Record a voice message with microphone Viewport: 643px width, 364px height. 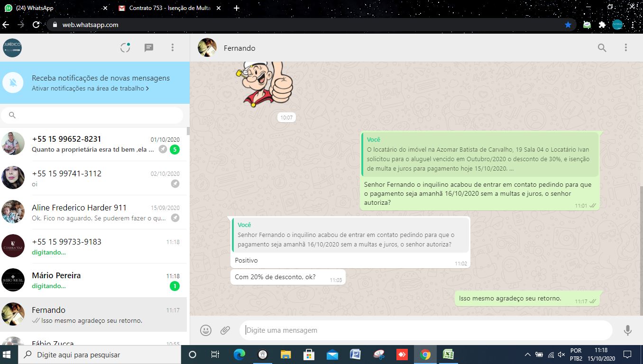(x=627, y=330)
